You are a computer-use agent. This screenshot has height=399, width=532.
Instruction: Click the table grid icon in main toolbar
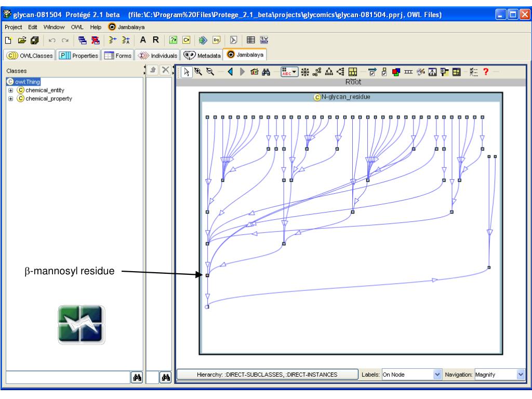coord(251,40)
